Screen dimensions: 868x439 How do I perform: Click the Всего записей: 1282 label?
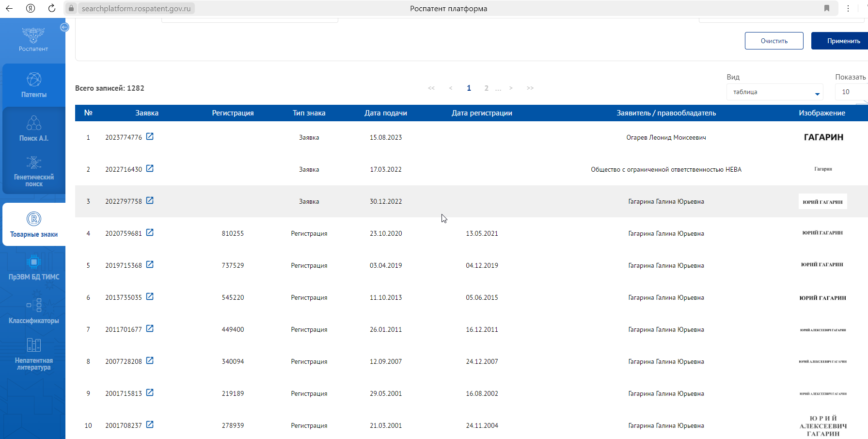[x=110, y=88]
